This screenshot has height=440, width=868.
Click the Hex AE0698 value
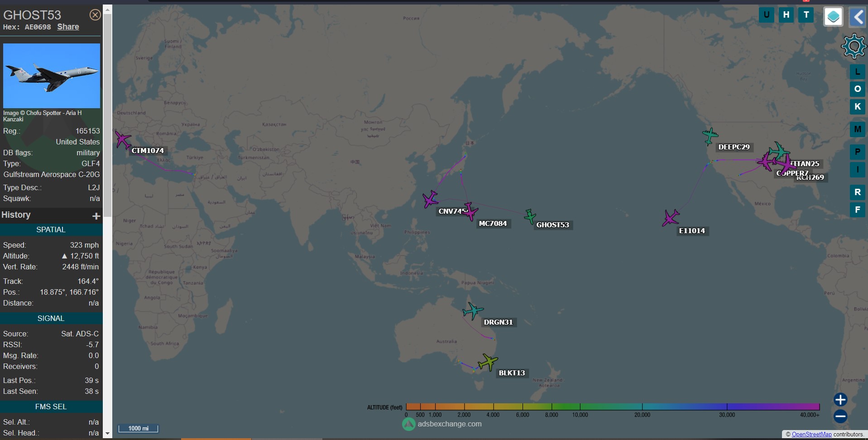[38, 27]
